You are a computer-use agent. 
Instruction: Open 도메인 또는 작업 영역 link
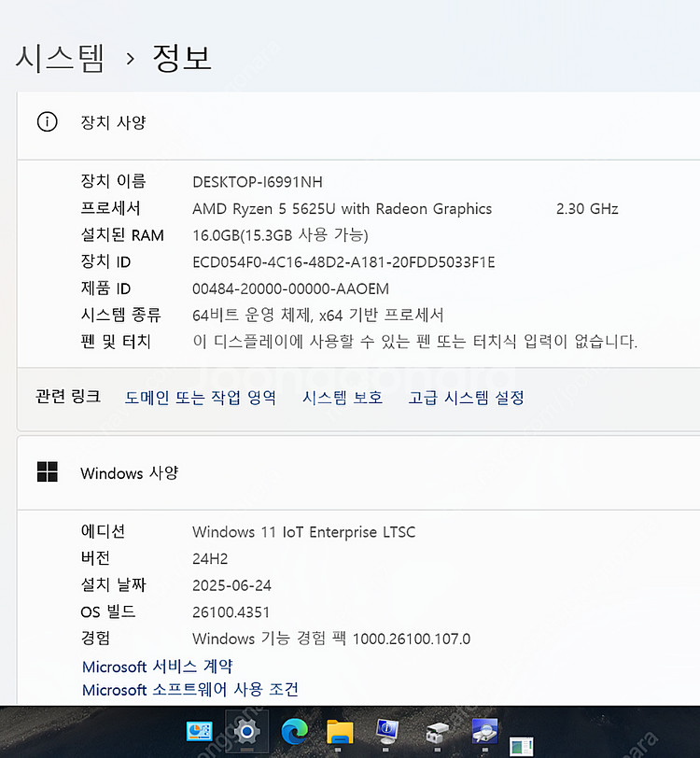click(200, 398)
